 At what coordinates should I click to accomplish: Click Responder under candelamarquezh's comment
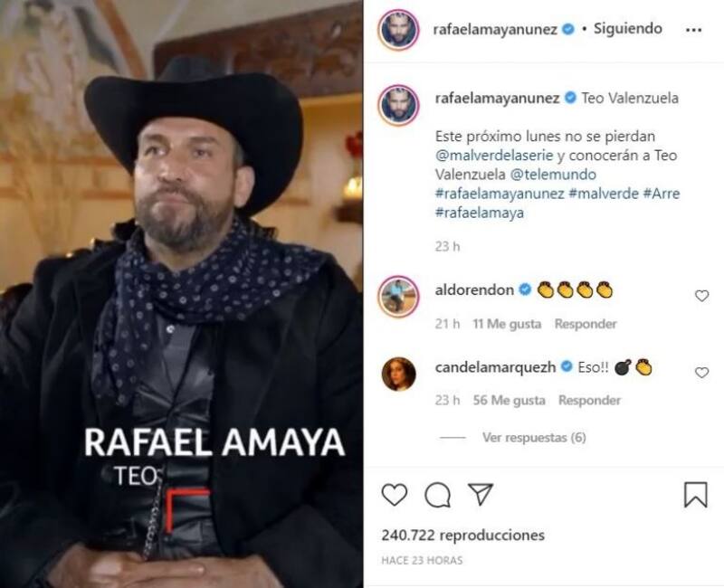(x=589, y=400)
